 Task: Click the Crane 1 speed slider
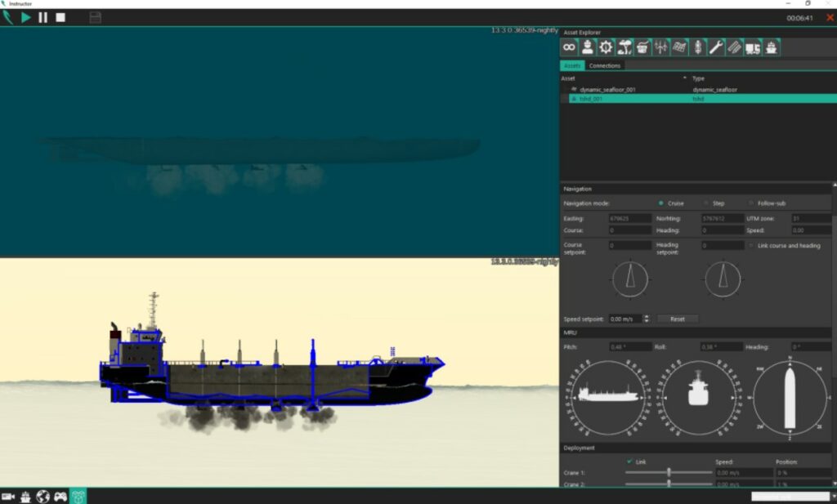[669, 472]
